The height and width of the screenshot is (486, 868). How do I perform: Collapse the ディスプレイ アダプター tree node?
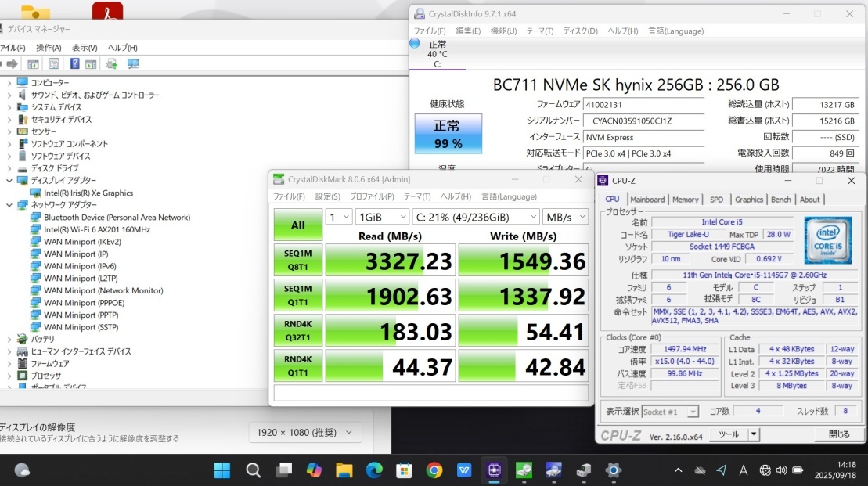(x=9, y=181)
